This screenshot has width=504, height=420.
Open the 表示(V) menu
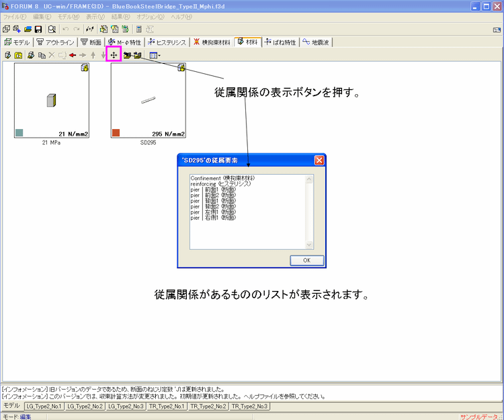pos(95,17)
